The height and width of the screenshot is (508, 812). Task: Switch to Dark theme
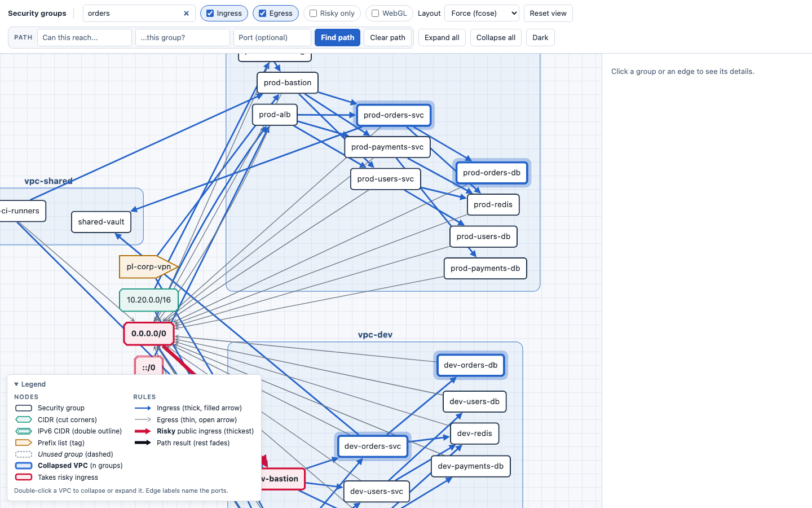click(x=540, y=38)
